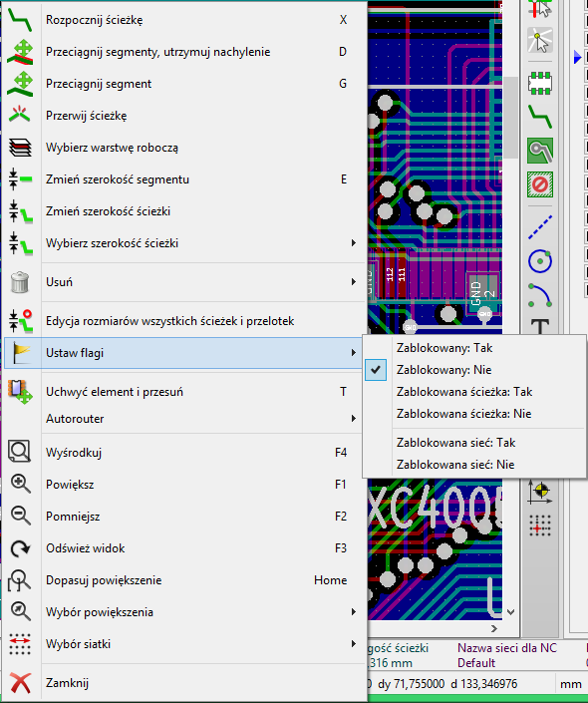
Task: Select the route tracks tool in right toolbar
Action: click(539, 117)
